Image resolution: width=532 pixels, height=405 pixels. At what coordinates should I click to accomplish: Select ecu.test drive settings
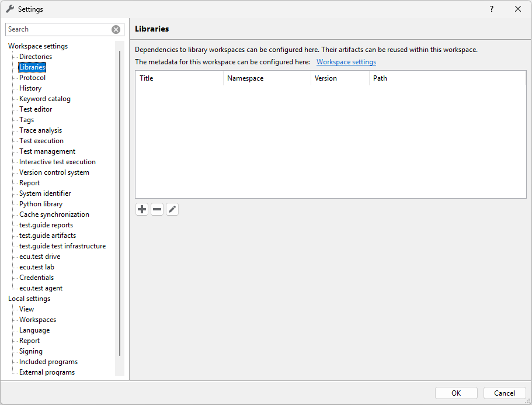click(x=40, y=257)
